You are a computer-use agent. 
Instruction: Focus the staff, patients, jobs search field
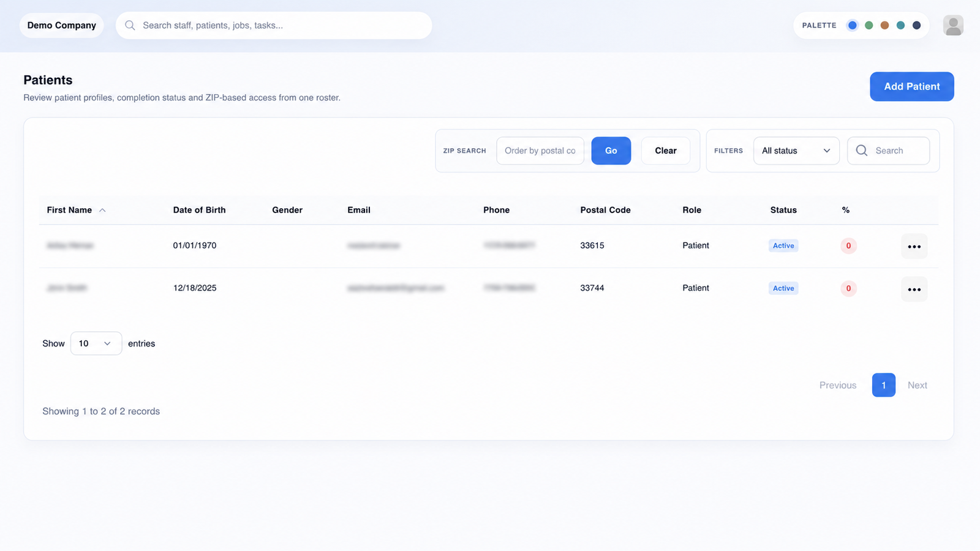pyautogui.click(x=274, y=25)
